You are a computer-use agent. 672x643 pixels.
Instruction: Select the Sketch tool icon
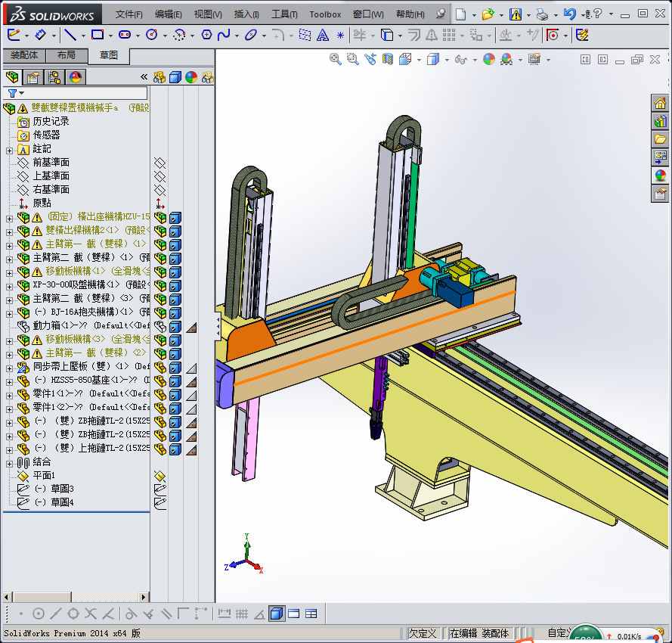point(14,35)
